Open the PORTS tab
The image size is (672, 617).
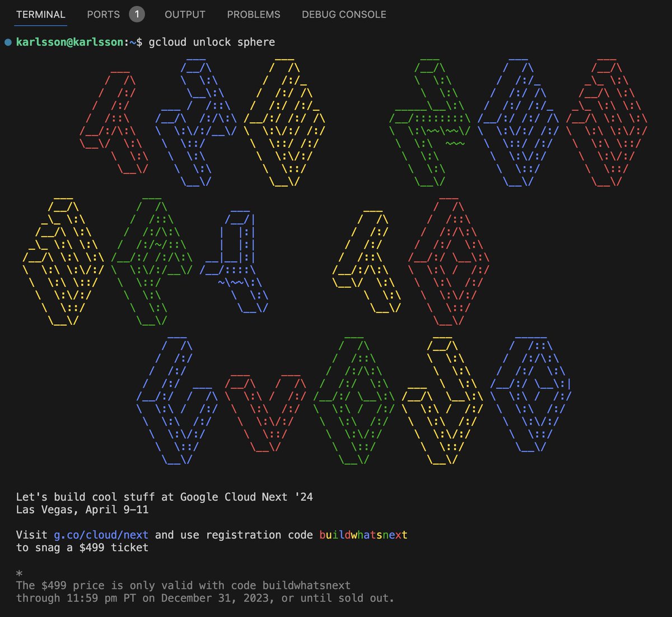tap(103, 14)
